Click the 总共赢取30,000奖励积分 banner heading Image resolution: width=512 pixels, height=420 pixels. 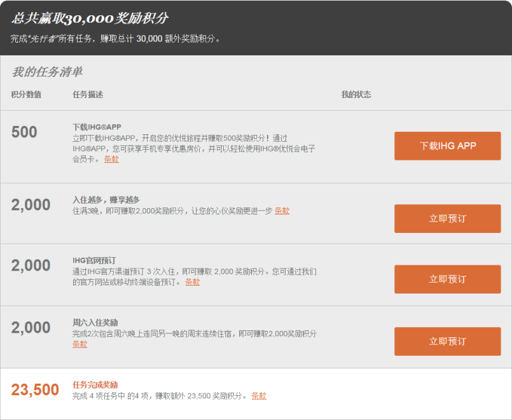tap(90, 18)
